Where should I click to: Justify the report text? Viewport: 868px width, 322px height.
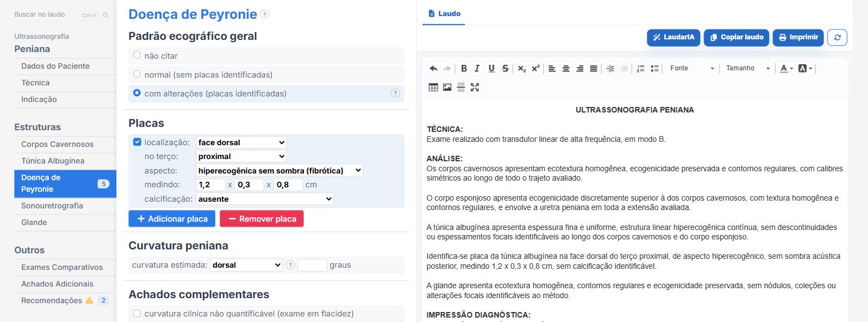[593, 69]
